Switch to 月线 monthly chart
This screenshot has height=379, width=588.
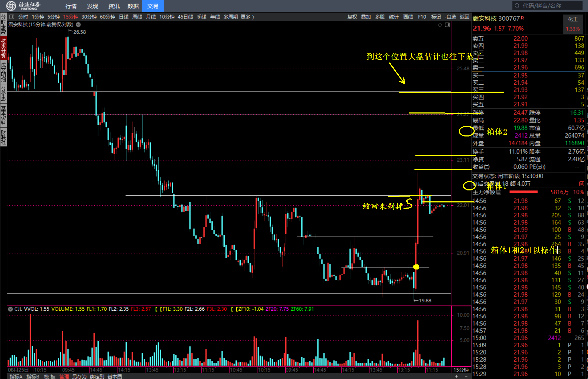pyautogui.click(x=151, y=17)
